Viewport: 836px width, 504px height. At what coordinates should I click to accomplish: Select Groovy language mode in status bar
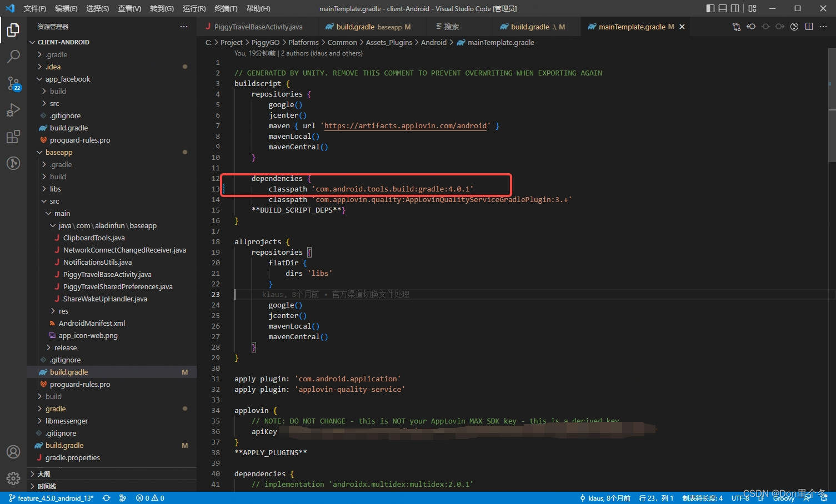[x=784, y=498]
